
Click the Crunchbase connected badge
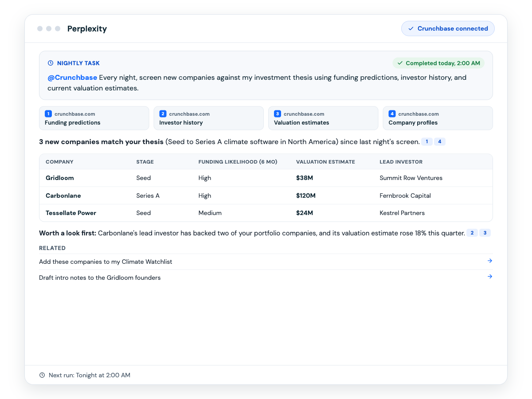pyautogui.click(x=448, y=28)
